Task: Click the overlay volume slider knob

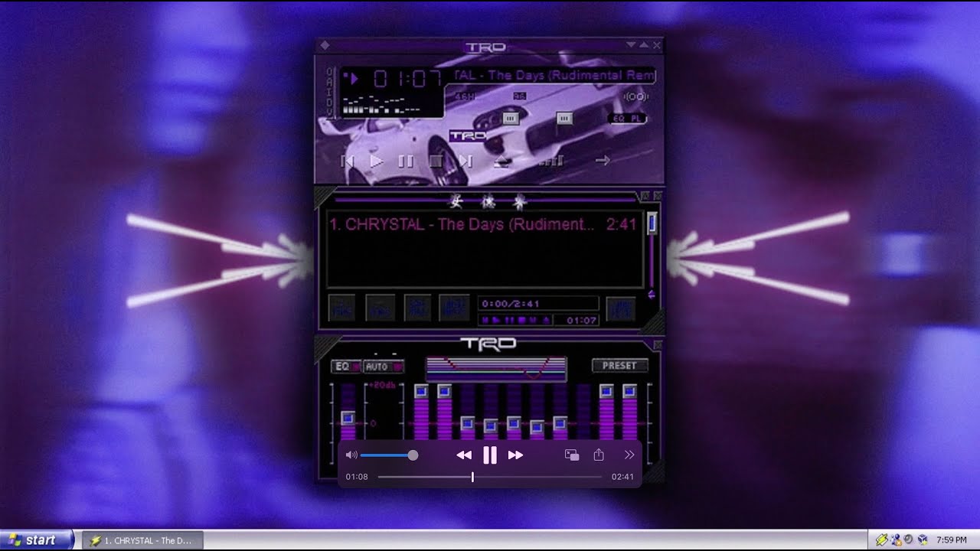Action: pos(413,455)
